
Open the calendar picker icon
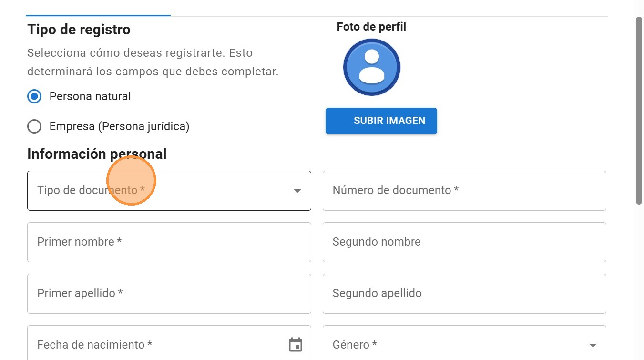[296, 344]
